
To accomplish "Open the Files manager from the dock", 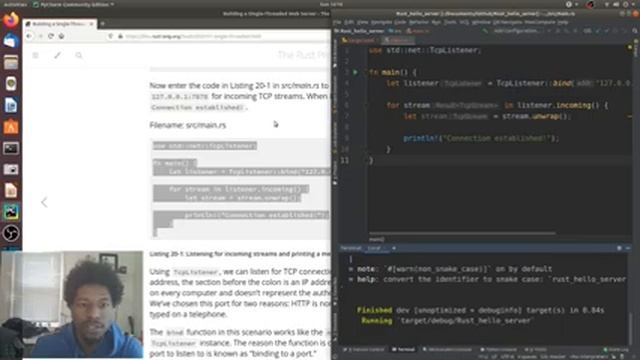I will pos(11,62).
